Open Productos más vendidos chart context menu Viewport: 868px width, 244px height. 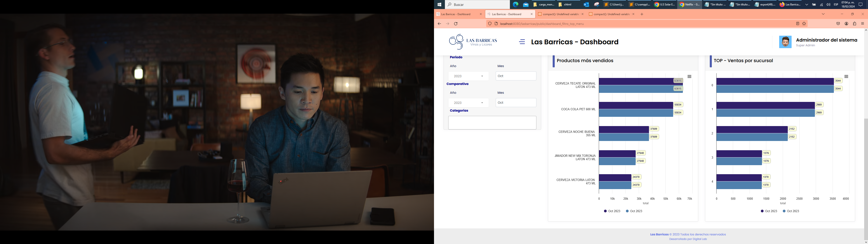(689, 77)
